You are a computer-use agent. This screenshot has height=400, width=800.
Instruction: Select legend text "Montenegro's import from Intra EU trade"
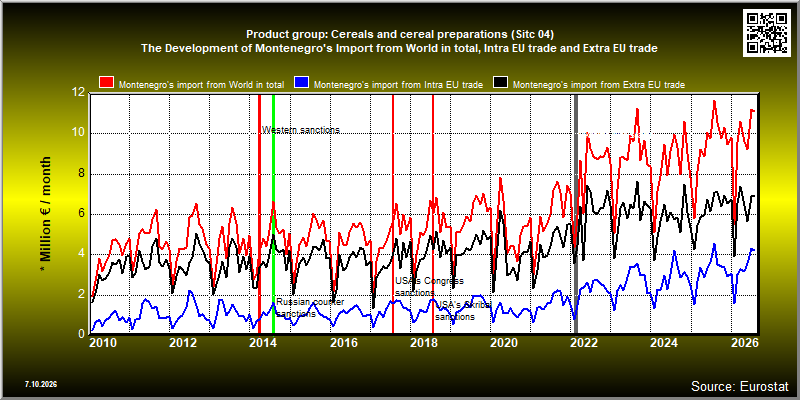click(398, 85)
